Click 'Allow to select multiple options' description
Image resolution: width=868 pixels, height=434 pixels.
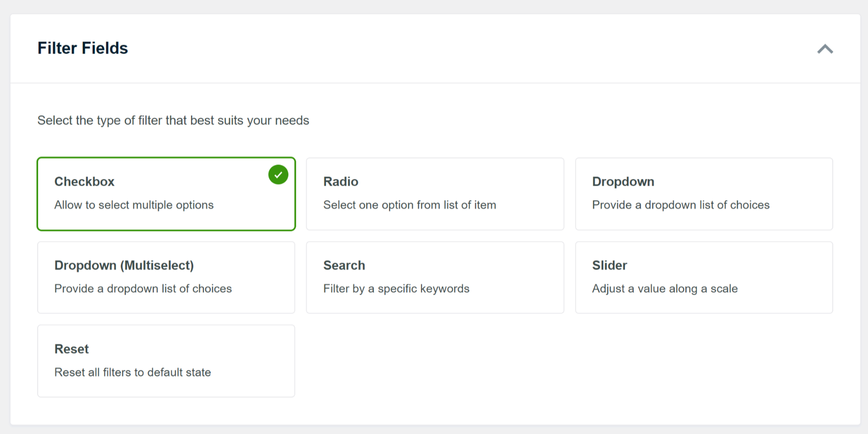pos(134,205)
